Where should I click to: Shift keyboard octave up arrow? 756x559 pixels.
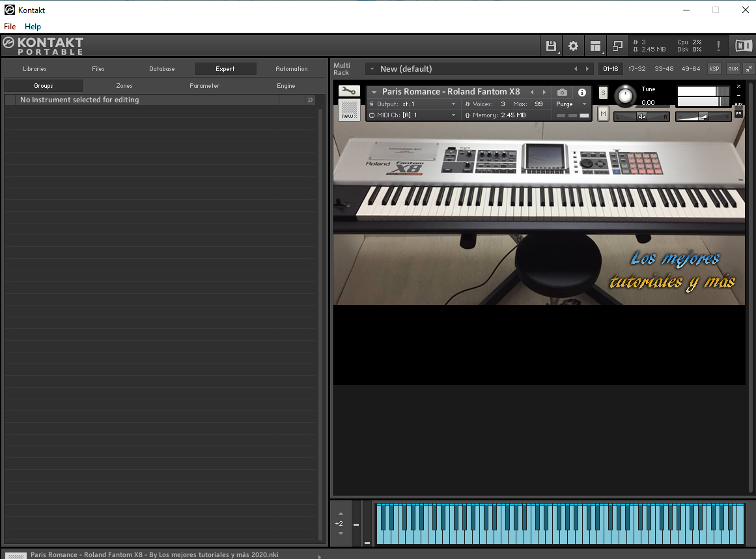(x=341, y=513)
